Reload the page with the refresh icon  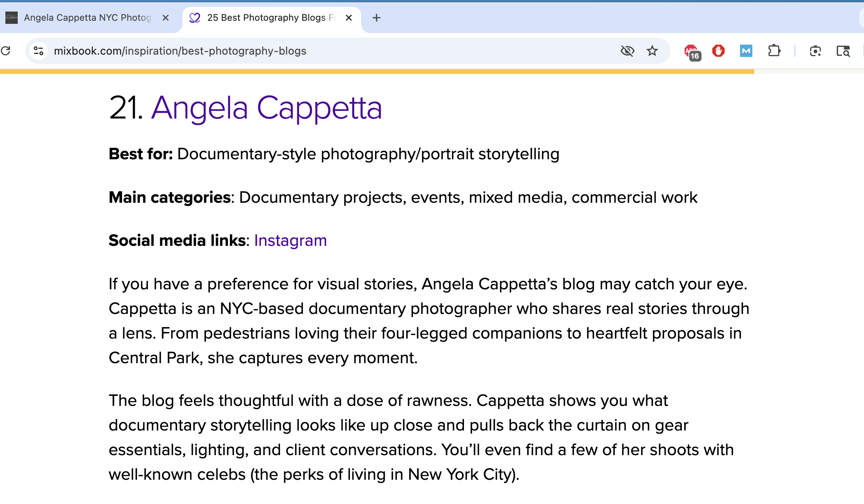(5, 51)
